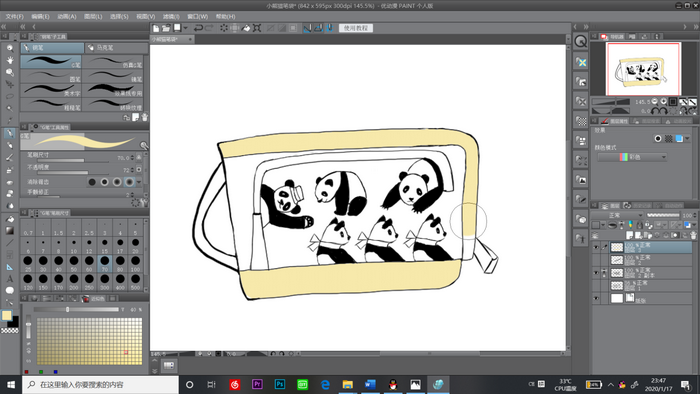
Task: Open Microsoft Edge from taskbar
Action: coord(325,384)
